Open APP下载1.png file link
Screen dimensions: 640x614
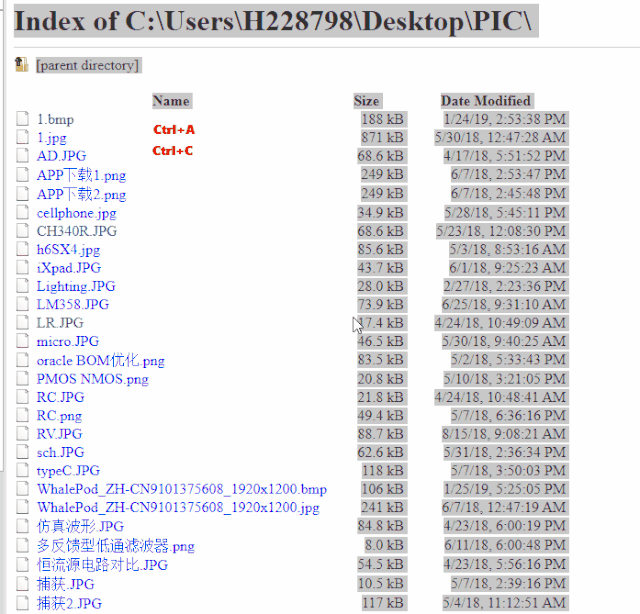click(81, 175)
